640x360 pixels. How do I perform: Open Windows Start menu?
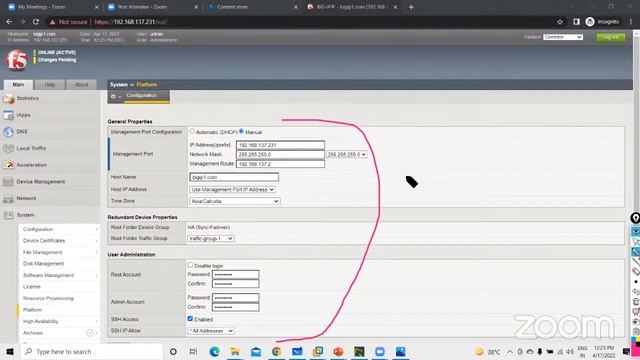coord(10,351)
